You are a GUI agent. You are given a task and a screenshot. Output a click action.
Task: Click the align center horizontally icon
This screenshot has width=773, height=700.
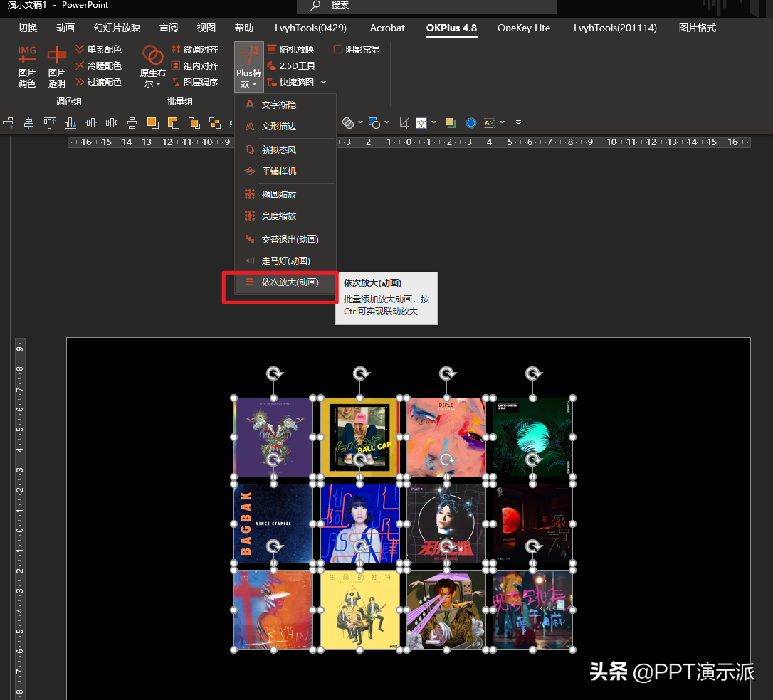pyautogui.click(x=29, y=122)
